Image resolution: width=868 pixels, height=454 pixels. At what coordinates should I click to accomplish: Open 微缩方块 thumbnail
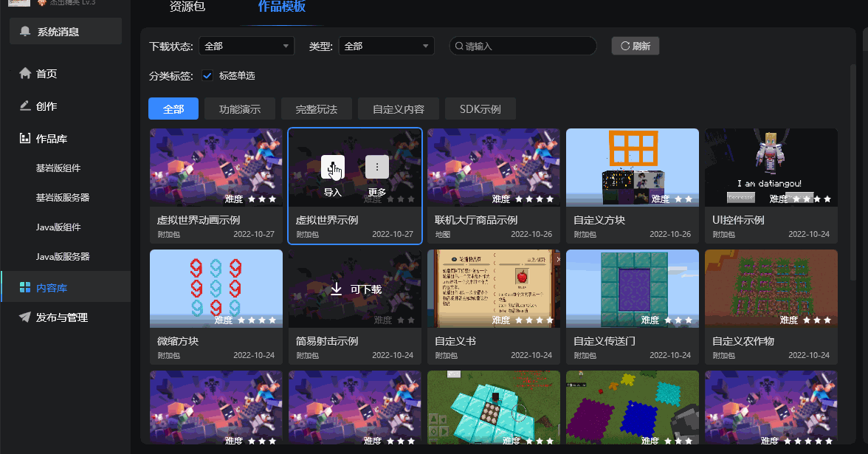coord(216,289)
